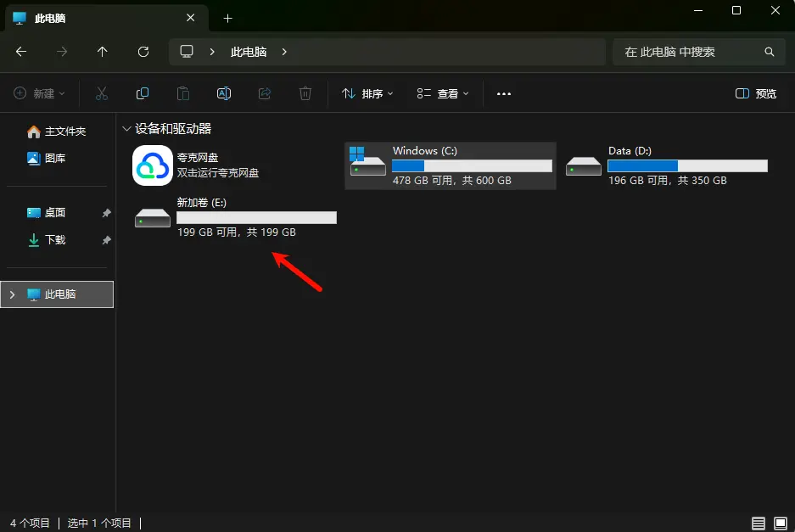This screenshot has height=532, width=795.
Task: Click the Delete trash can icon
Action: [x=305, y=93]
